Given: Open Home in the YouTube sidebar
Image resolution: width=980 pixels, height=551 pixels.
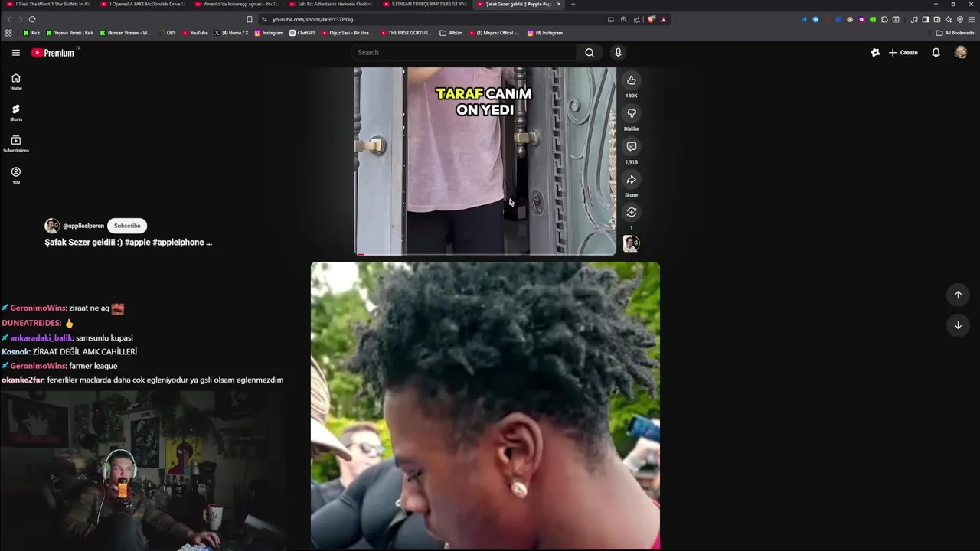Looking at the screenshot, I should [16, 82].
